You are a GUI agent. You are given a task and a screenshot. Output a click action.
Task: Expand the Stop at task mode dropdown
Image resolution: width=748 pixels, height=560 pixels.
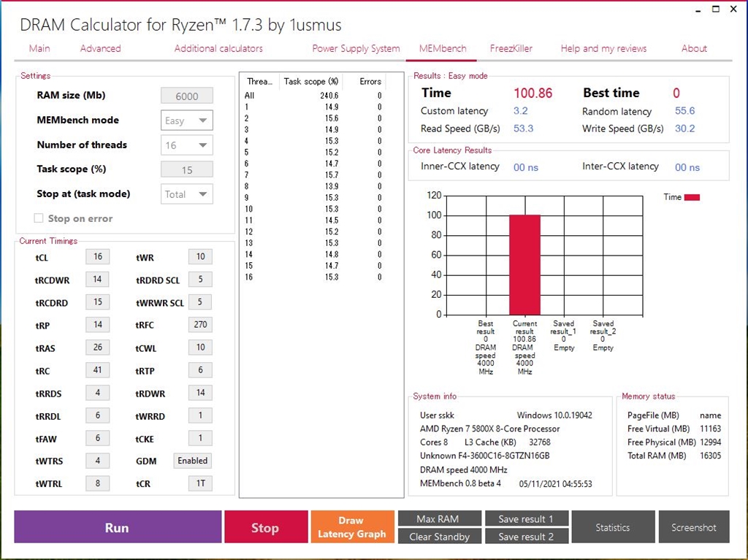[x=186, y=194]
